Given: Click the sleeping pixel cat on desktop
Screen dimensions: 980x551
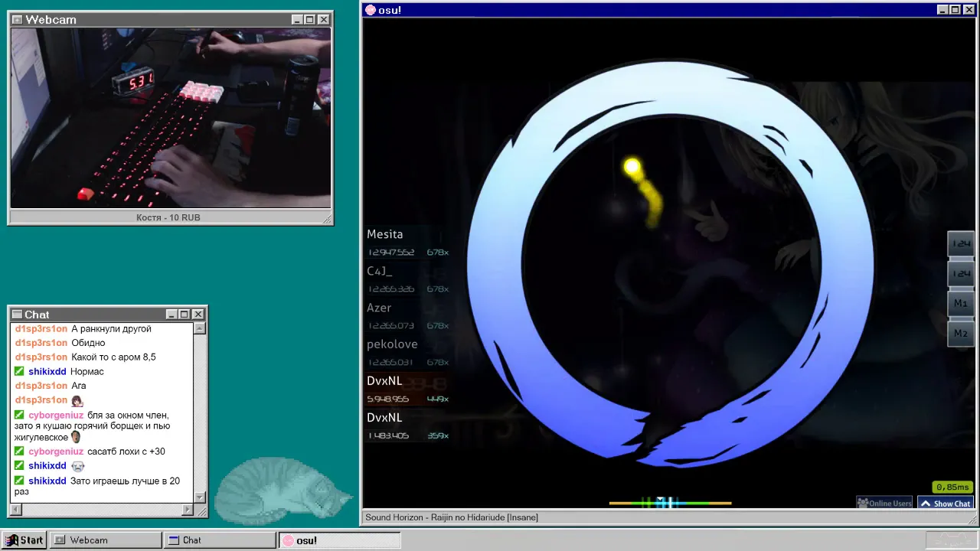Looking at the screenshot, I should tap(282, 490).
